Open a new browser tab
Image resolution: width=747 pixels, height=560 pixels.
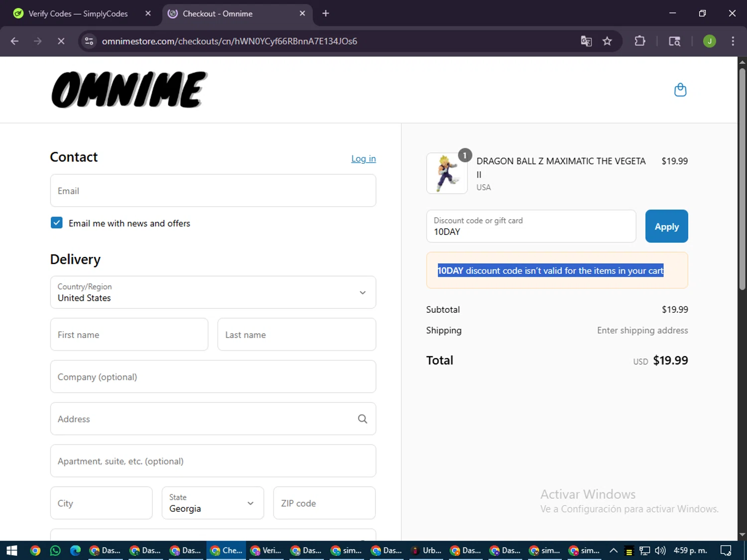326,13
